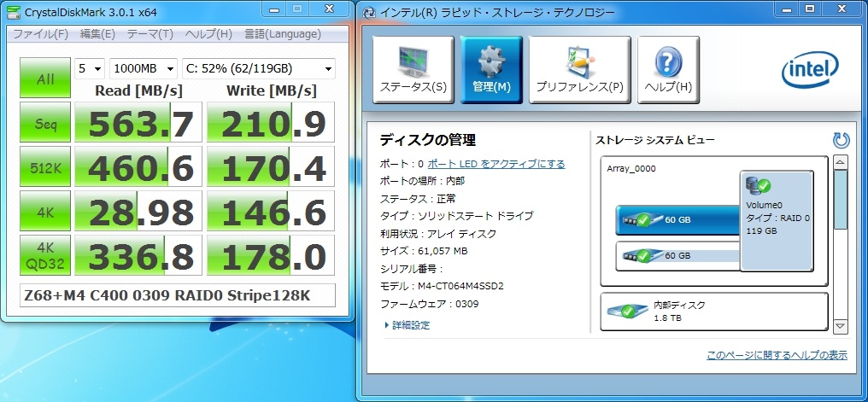Viewport: 868px width, 402px height.
Task: Click the scrollbar down arrow in storage view
Action: pyautogui.click(x=841, y=326)
